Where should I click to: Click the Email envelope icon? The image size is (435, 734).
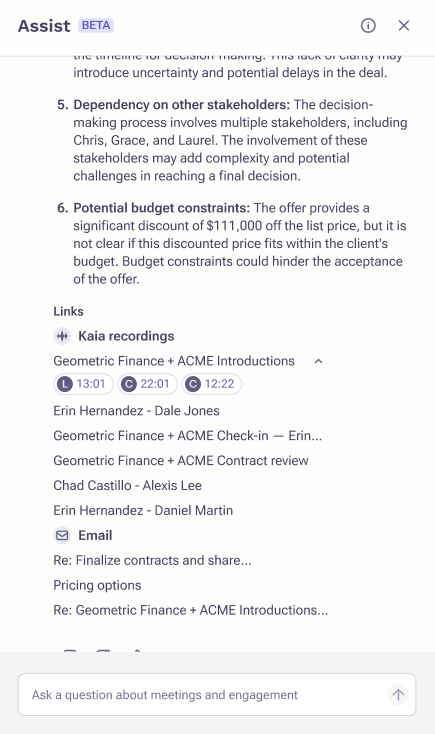[62, 535]
